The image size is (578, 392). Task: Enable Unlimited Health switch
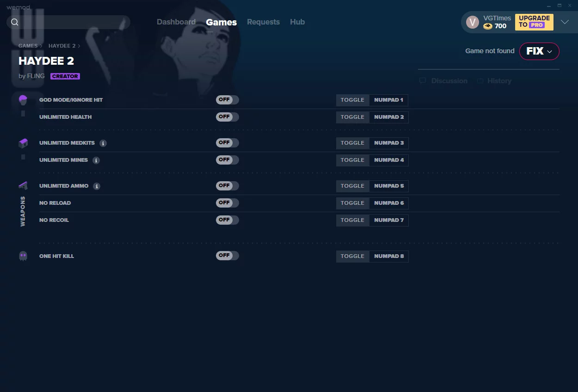228,117
